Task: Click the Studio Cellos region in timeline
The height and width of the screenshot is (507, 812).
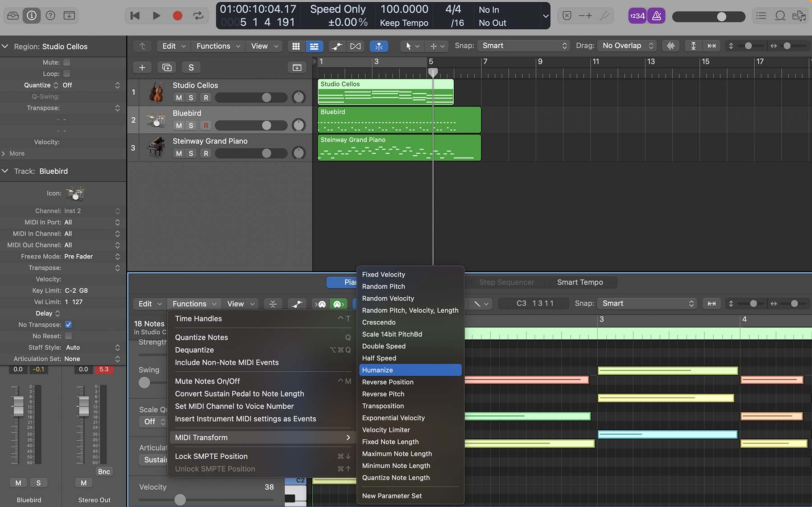Action: point(386,92)
